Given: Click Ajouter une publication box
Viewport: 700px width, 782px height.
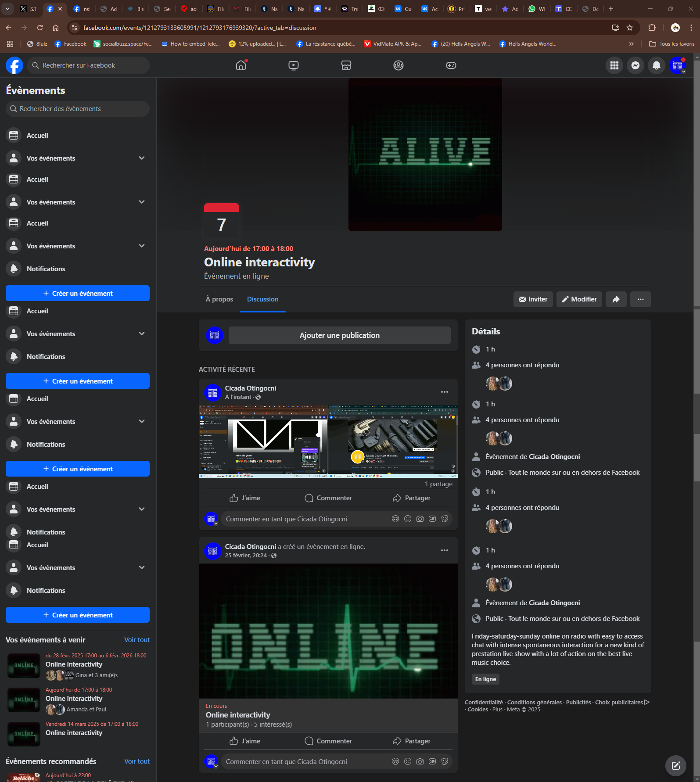Looking at the screenshot, I should click(339, 335).
